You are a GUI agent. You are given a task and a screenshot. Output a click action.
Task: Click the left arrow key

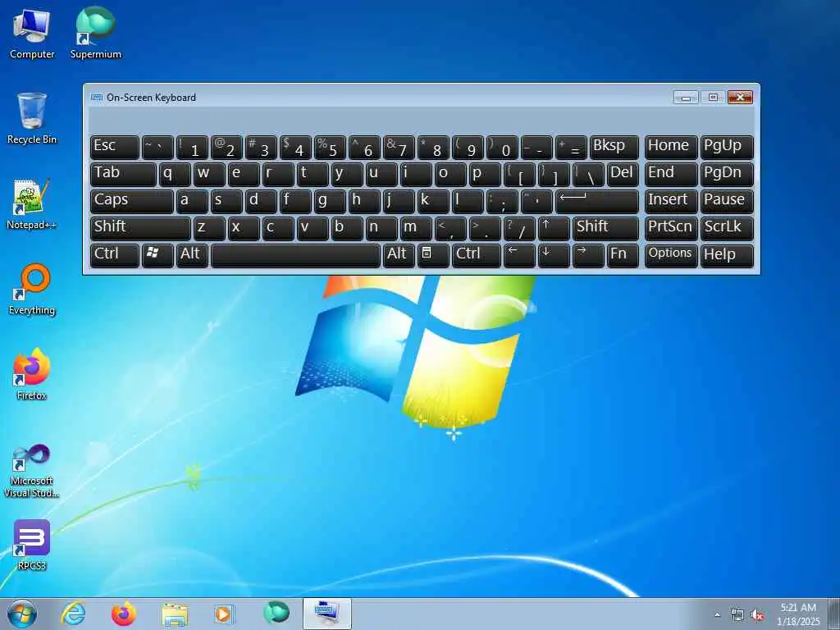[x=519, y=256]
